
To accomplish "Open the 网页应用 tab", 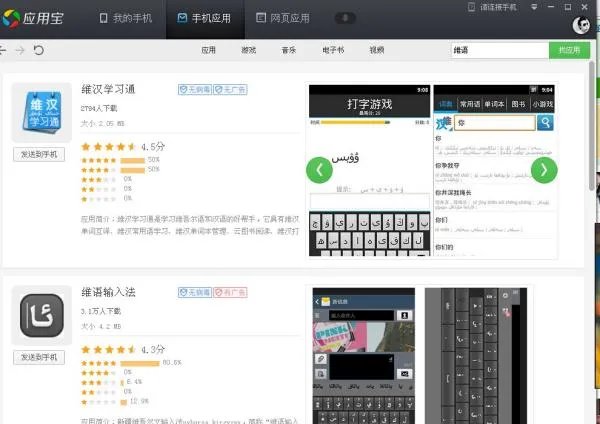I will click(x=283, y=18).
